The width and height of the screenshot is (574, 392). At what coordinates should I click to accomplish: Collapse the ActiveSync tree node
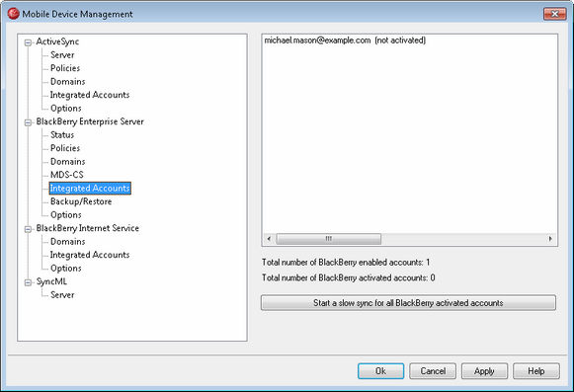coord(28,42)
